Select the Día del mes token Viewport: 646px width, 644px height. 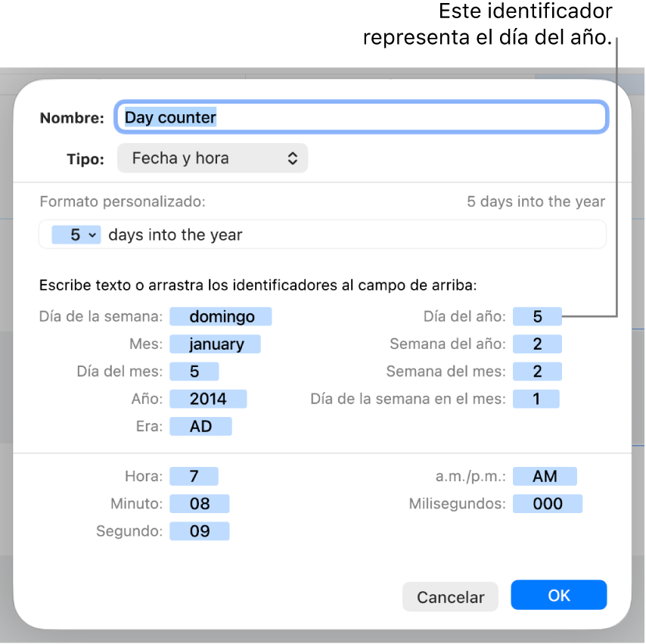tap(194, 371)
